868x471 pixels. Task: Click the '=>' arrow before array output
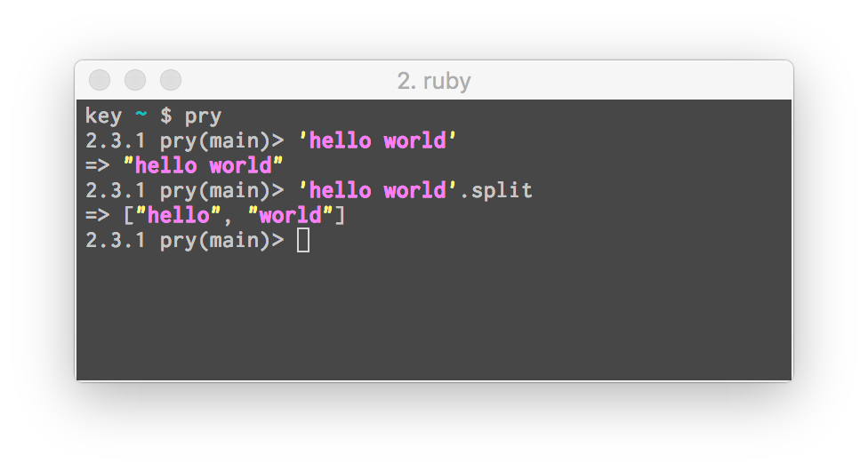click(98, 215)
